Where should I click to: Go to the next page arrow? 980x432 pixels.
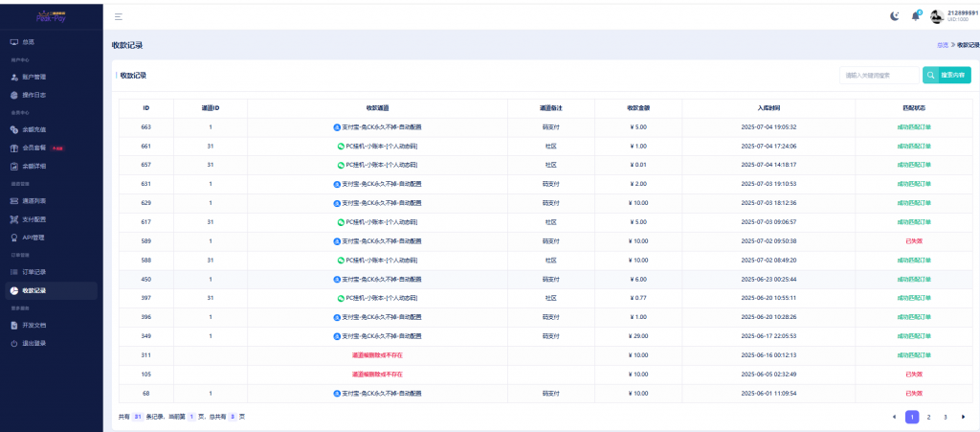(963, 417)
